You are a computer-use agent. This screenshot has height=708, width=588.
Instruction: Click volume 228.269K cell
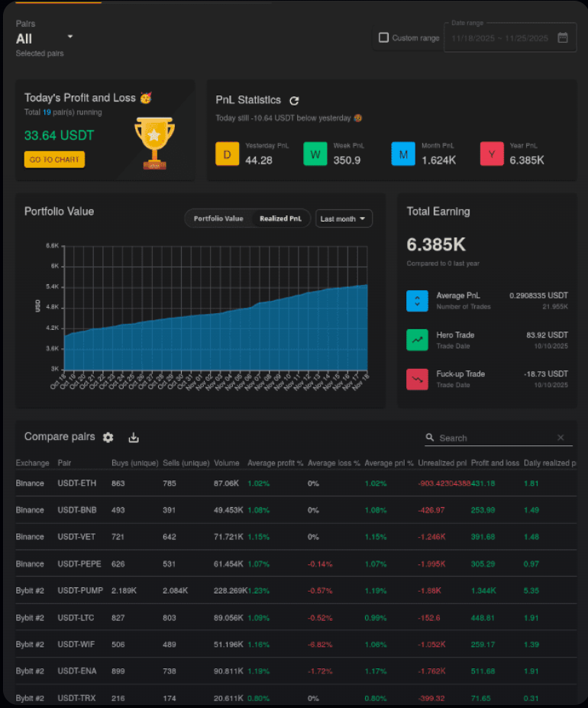231,590
